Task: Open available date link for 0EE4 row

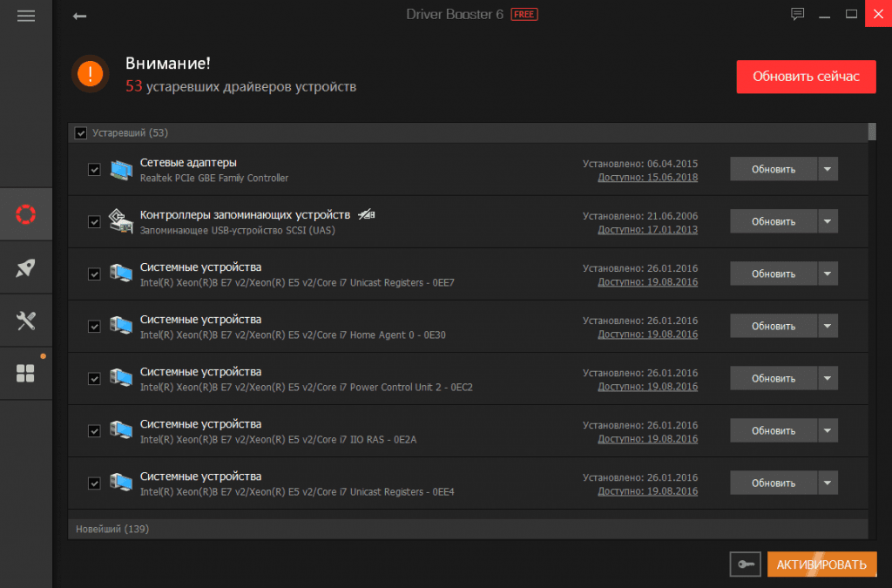Action: [x=647, y=491]
